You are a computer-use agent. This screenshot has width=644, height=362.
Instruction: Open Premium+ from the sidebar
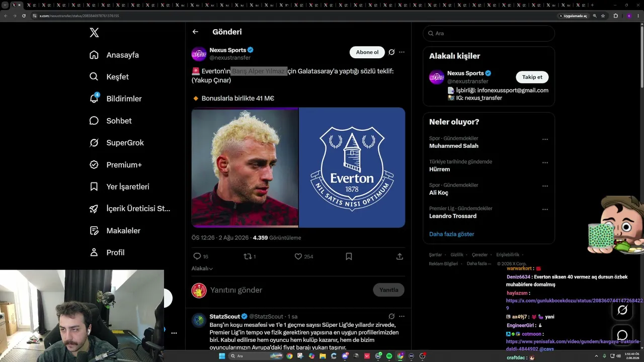coord(116,165)
